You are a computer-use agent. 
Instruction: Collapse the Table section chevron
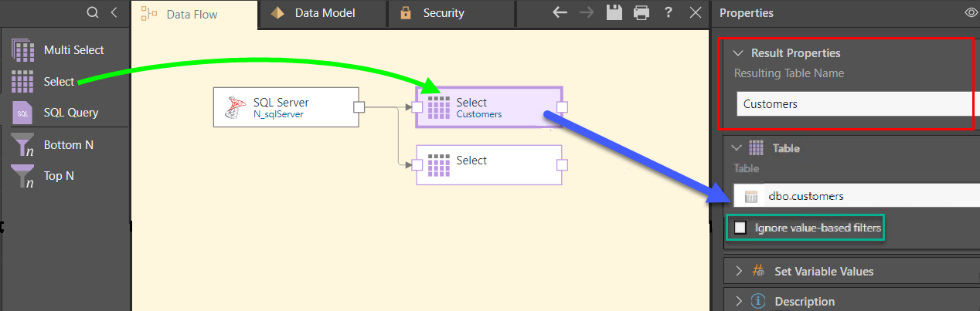point(736,148)
